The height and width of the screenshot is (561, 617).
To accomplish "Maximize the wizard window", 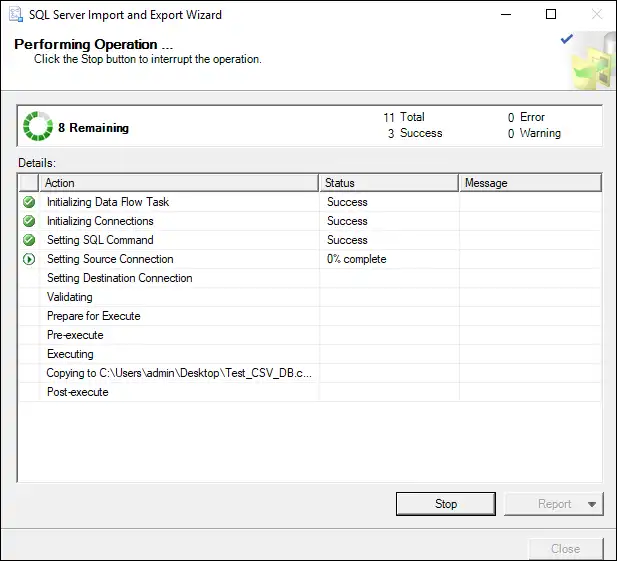I will 551,14.
